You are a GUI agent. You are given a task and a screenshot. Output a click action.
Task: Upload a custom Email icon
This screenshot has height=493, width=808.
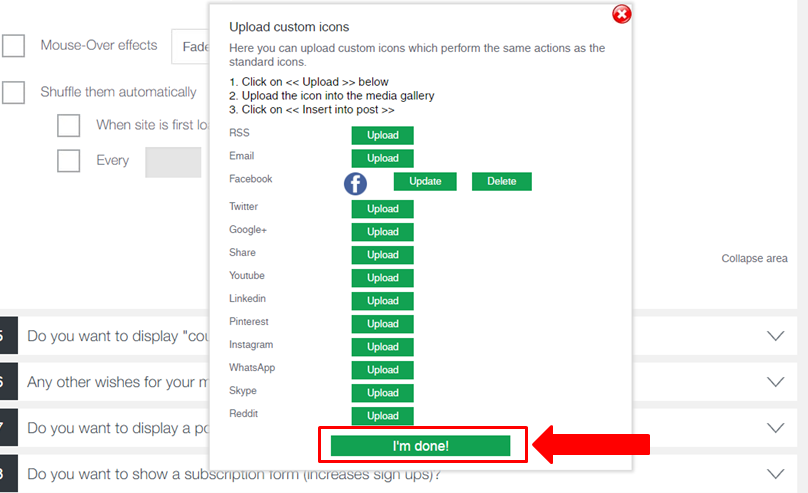point(382,158)
